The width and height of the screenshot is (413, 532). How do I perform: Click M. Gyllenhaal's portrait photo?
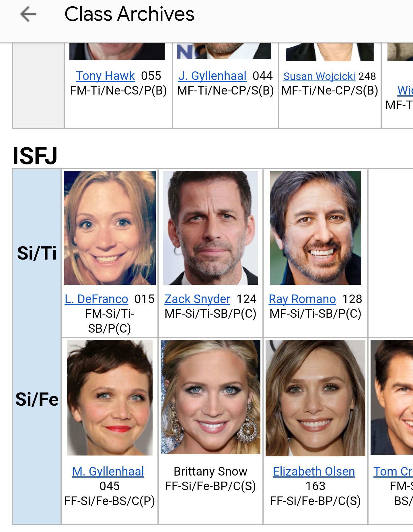pyautogui.click(x=110, y=398)
